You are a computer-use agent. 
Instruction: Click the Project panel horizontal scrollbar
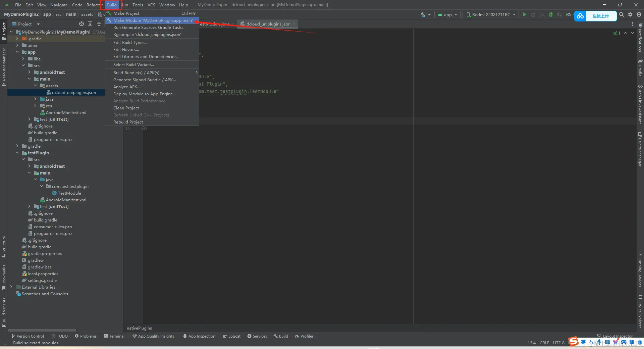42,330
